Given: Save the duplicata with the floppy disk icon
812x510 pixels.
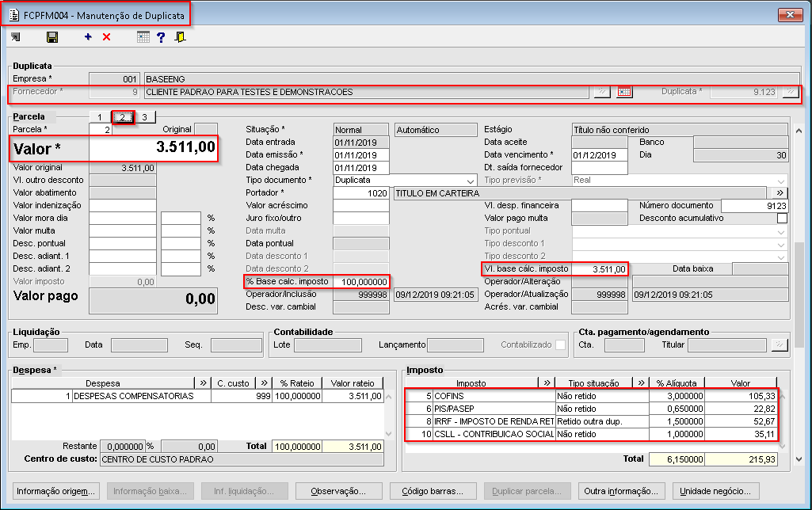Looking at the screenshot, I should tap(52, 36).
